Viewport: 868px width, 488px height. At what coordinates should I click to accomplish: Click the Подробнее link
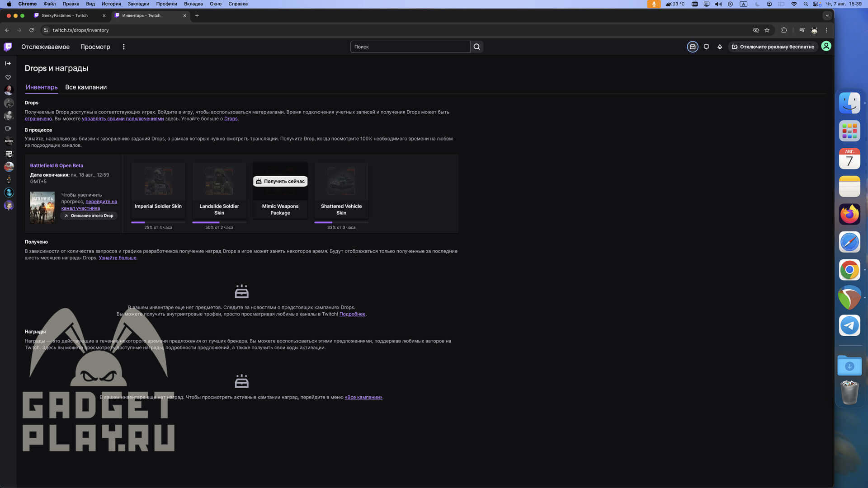click(x=352, y=314)
